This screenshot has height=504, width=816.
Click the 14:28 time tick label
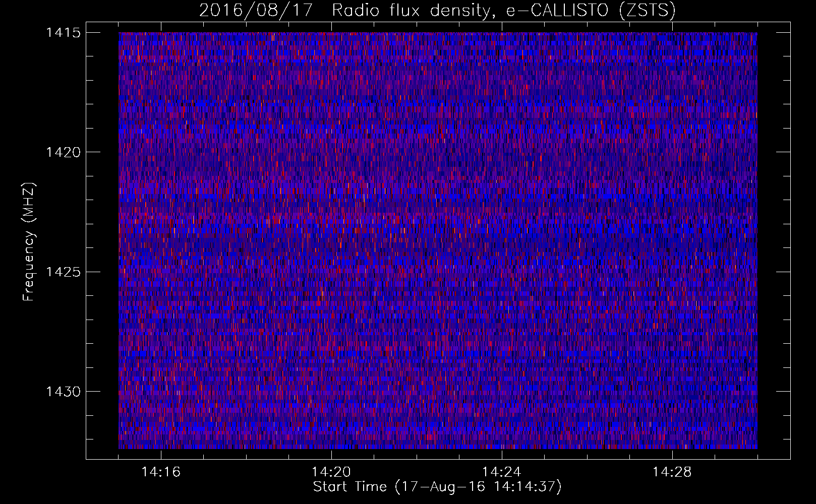tap(672, 472)
